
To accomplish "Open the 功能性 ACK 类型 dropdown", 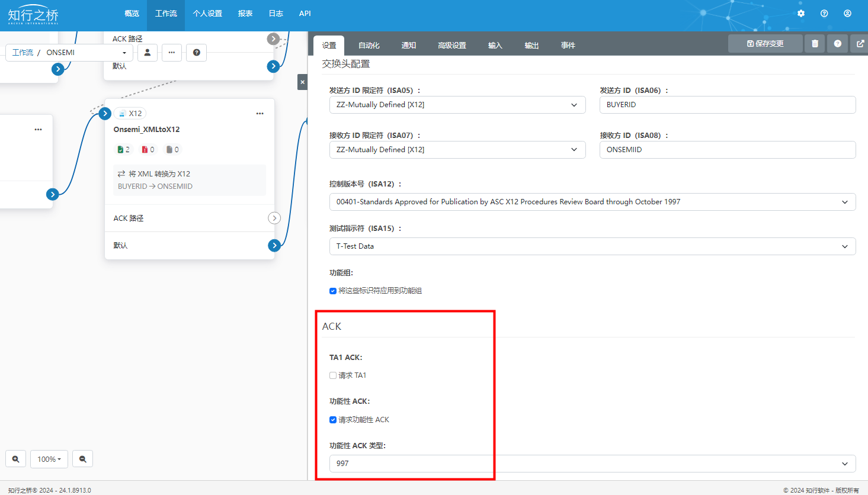I will [x=592, y=464].
